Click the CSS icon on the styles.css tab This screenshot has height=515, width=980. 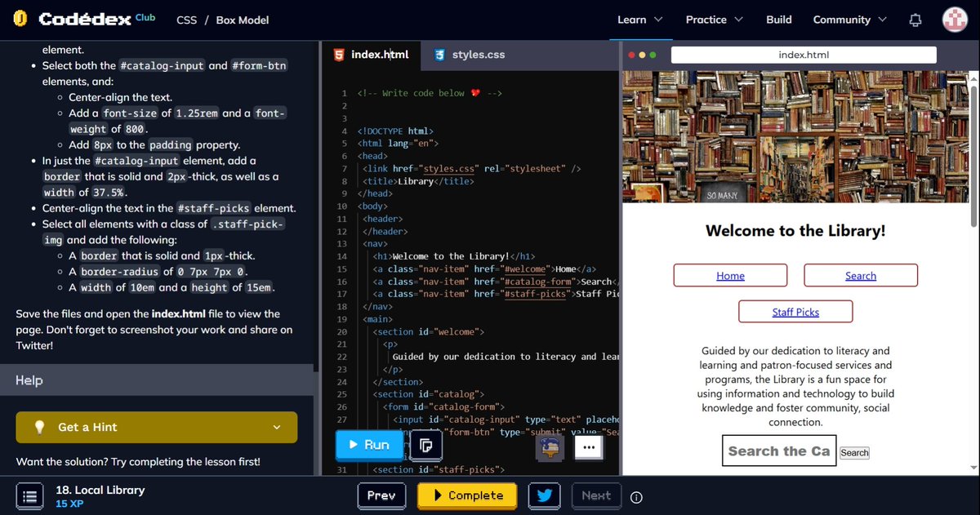coord(438,55)
